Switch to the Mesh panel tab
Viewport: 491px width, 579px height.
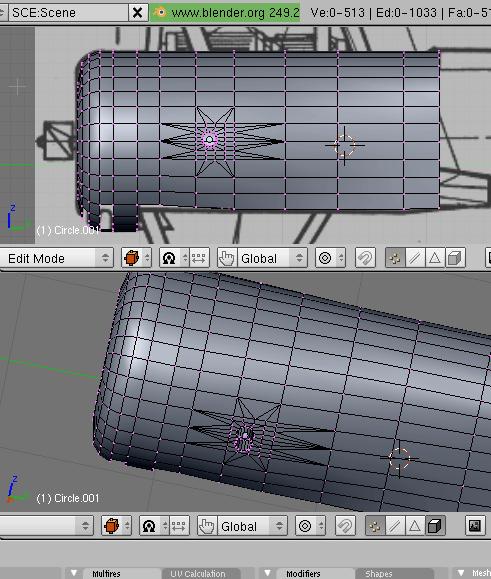coord(481,573)
